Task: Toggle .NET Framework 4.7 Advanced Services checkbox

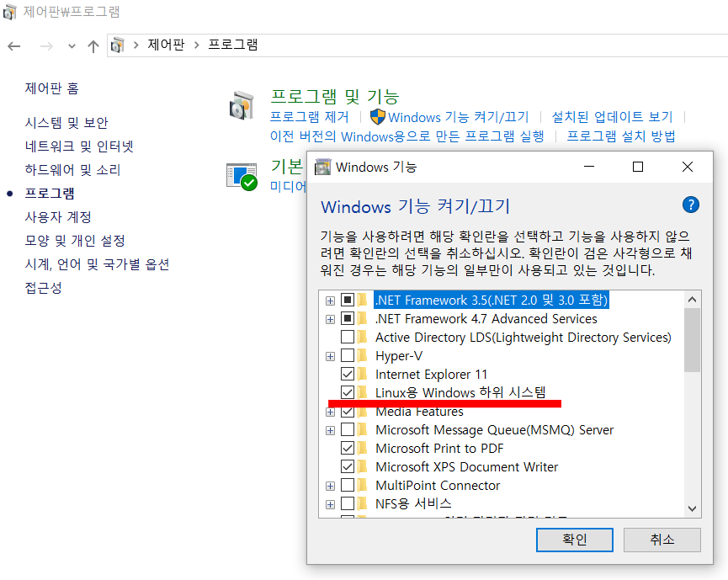Action: [348, 318]
